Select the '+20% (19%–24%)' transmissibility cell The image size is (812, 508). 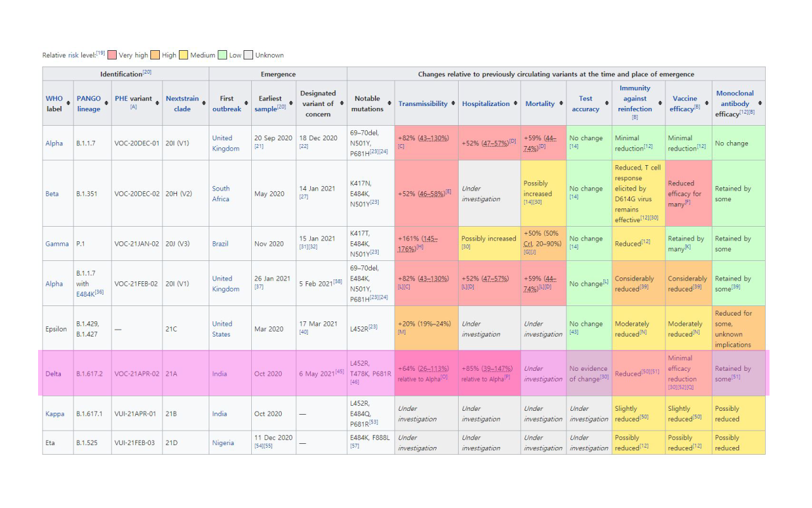pyautogui.click(x=426, y=329)
